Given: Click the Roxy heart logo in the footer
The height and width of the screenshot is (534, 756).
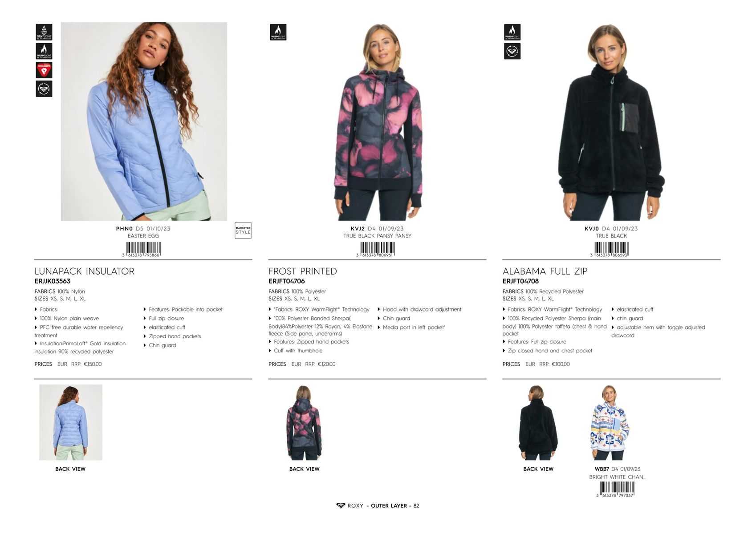Looking at the screenshot, I should 341,506.
